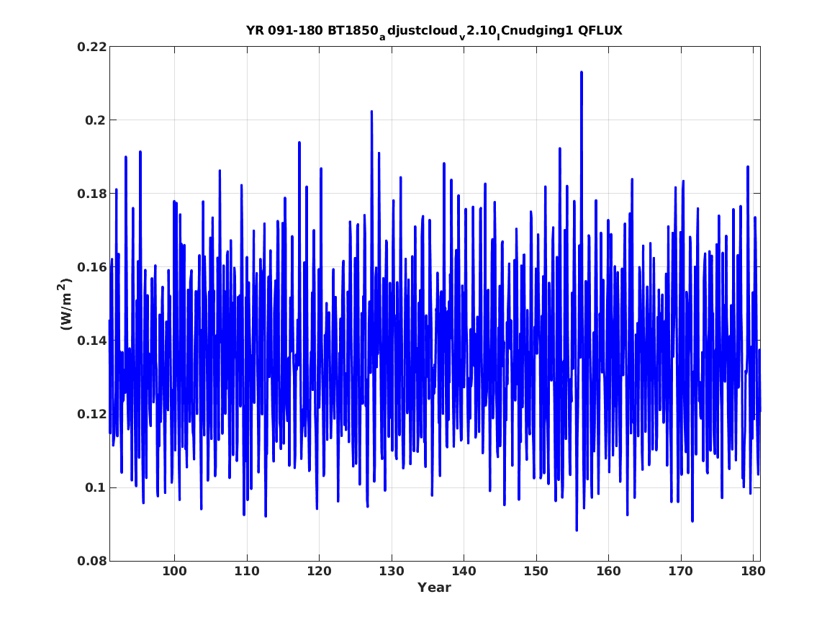Click the x-axis tick label '120'
The width and height of the screenshot is (840, 630).
click(319, 572)
